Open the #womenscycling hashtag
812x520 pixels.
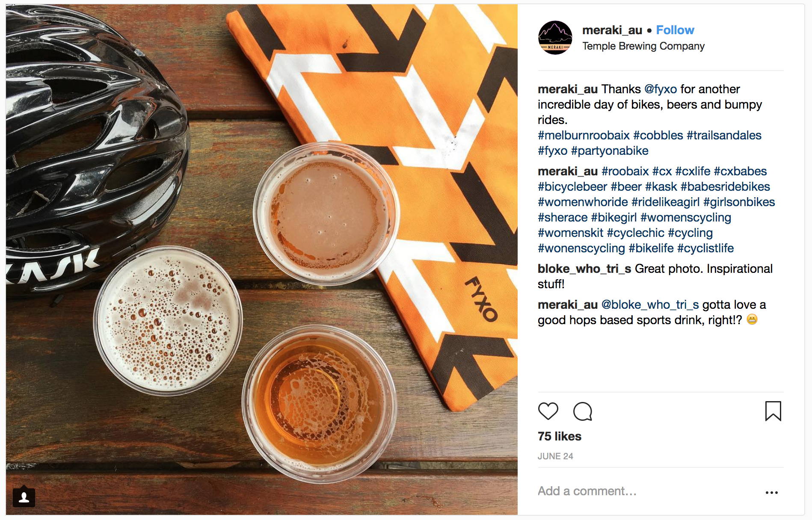click(x=686, y=217)
